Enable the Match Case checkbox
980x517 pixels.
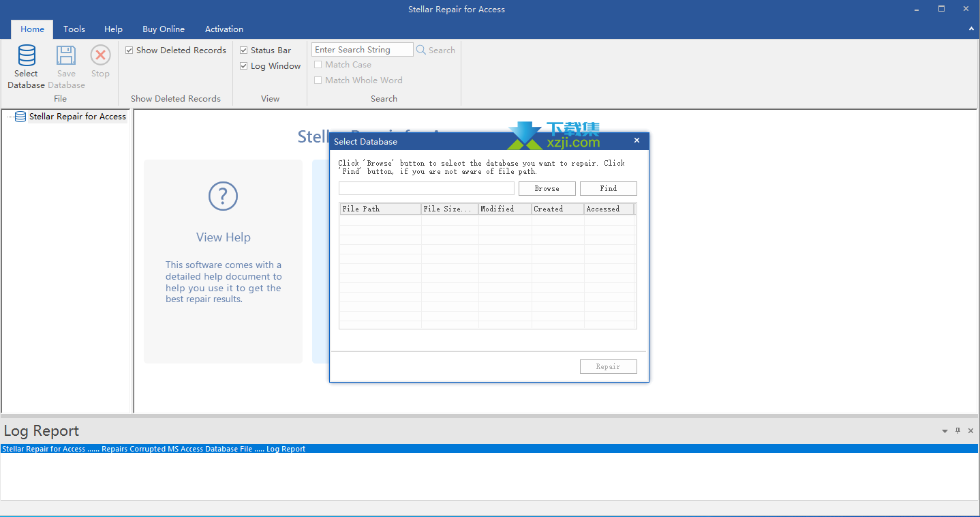tap(318, 65)
